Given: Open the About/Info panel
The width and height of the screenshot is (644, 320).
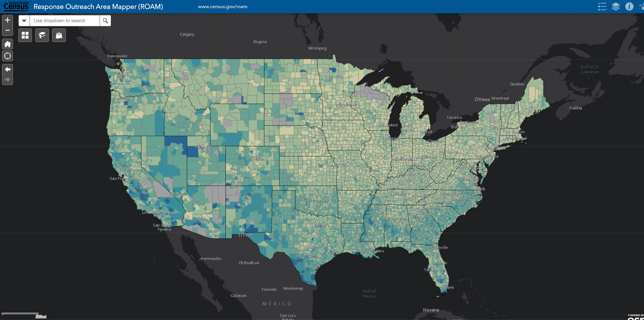Looking at the screenshot, I should coord(629,6).
